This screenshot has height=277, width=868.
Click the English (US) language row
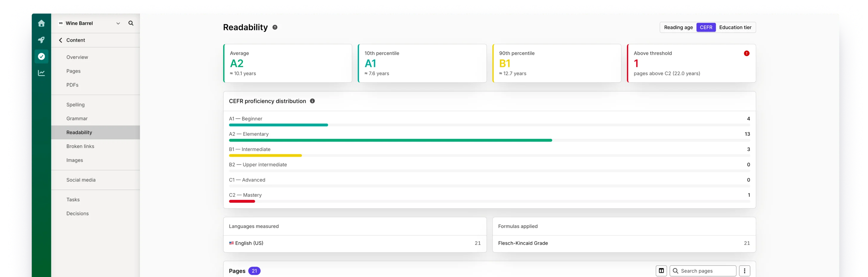tap(354, 243)
